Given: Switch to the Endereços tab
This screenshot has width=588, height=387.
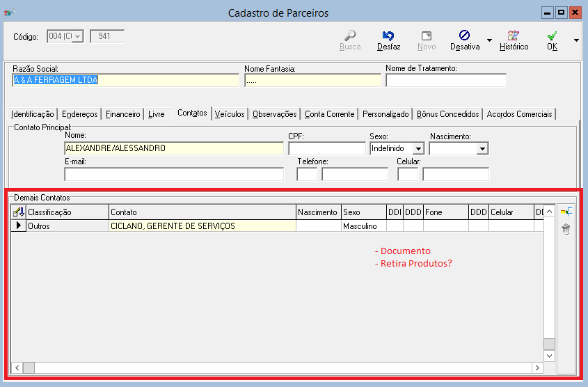Looking at the screenshot, I should [79, 114].
